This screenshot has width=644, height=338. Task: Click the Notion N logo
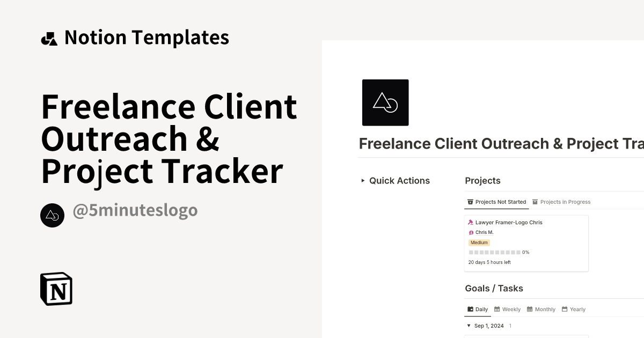[56, 288]
